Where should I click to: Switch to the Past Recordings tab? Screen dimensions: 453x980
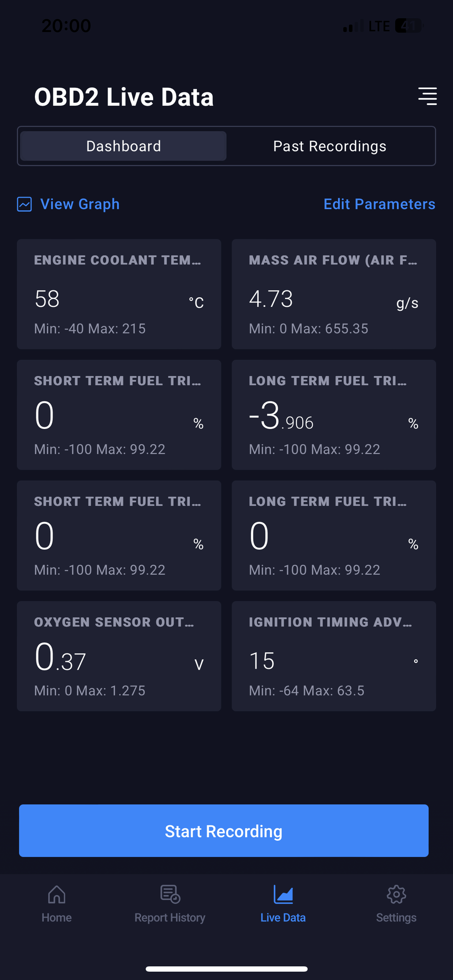tap(329, 146)
